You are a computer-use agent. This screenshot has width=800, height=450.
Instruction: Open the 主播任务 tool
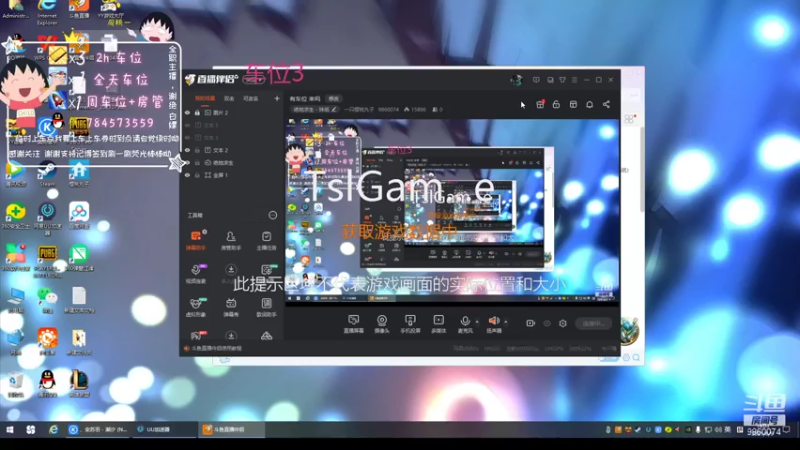point(266,240)
